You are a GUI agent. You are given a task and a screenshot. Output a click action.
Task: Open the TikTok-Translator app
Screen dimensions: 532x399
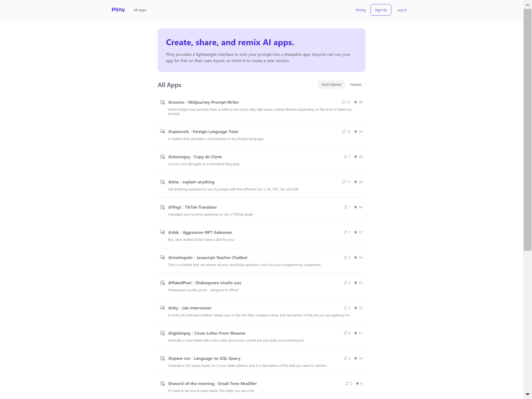[x=201, y=207]
